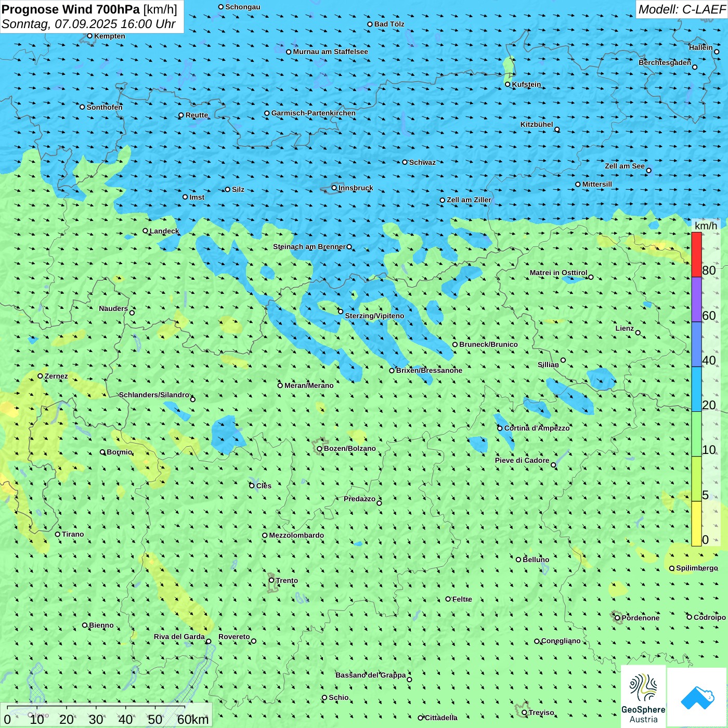This screenshot has width=728, height=728.
Task: Select the 'Zell am Ziller' label
Action: [x=469, y=200]
